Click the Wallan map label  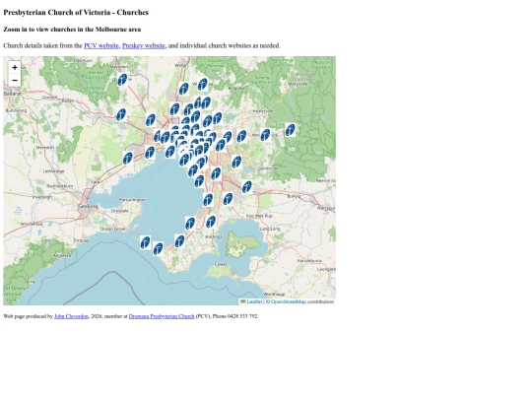(181, 65)
